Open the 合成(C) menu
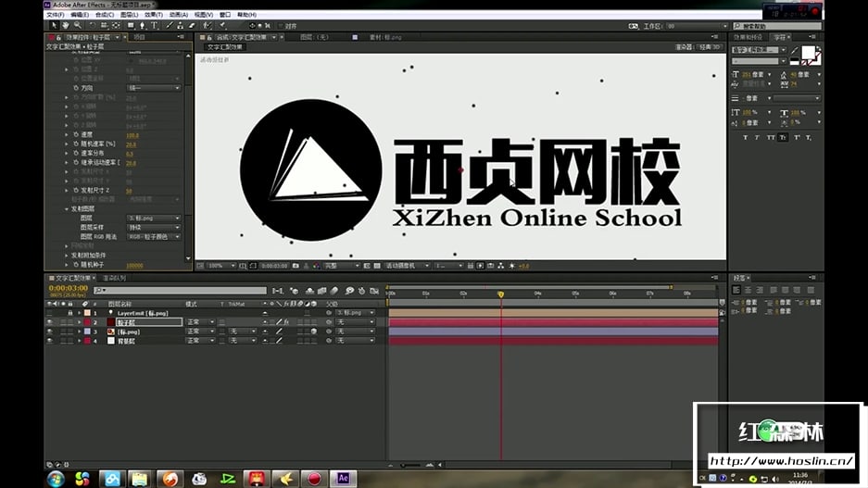Screen dimensions: 868x488 coord(105,15)
